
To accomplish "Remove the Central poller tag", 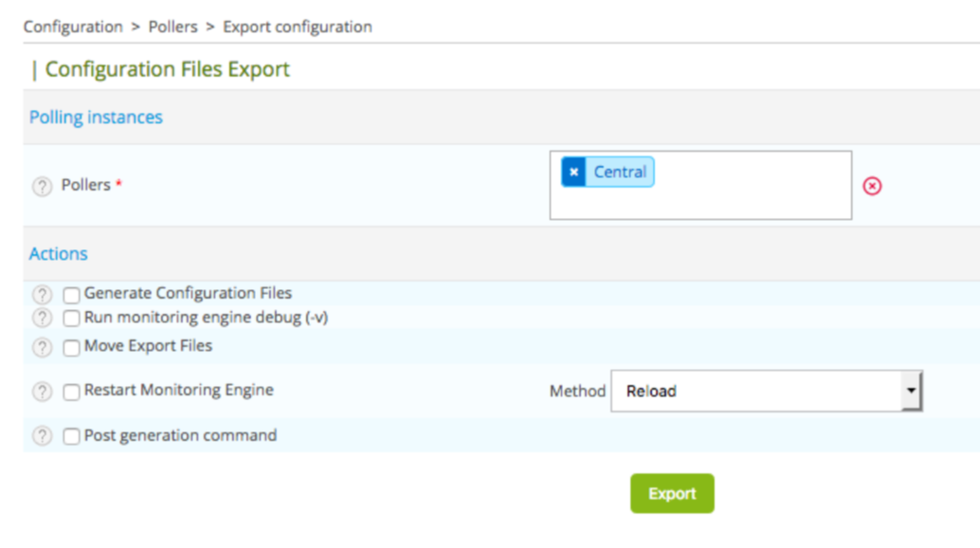I will [573, 173].
